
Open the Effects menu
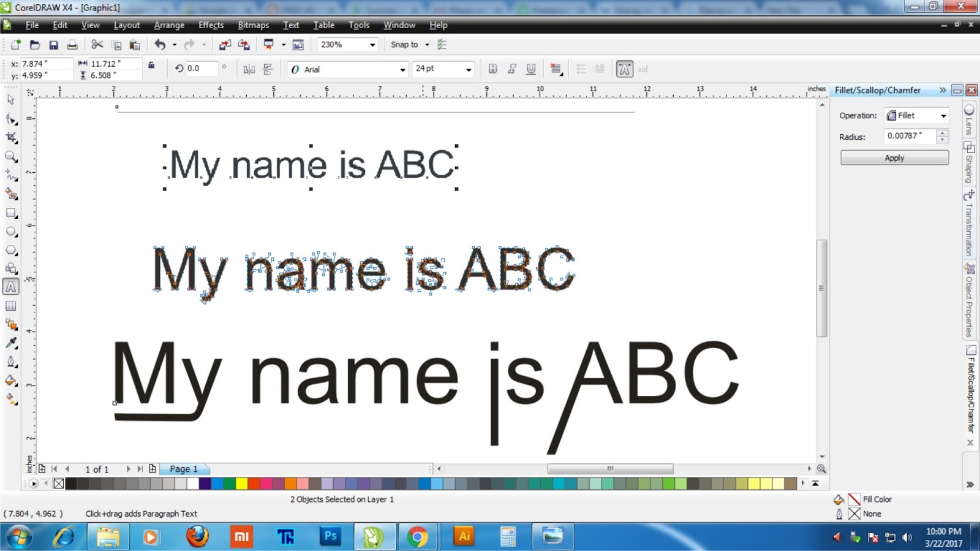pos(211,25)
